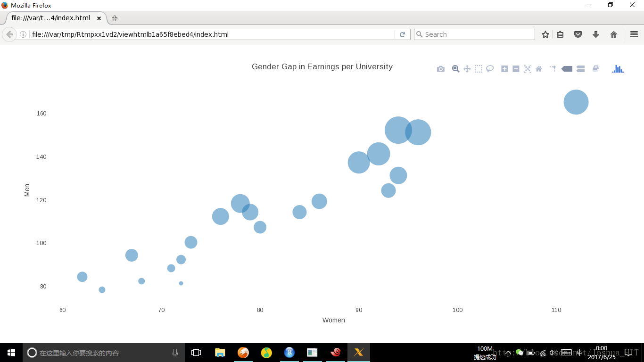644x362 pixels.
Task: Click the 'Women' x-axis label
Action: 334,320
